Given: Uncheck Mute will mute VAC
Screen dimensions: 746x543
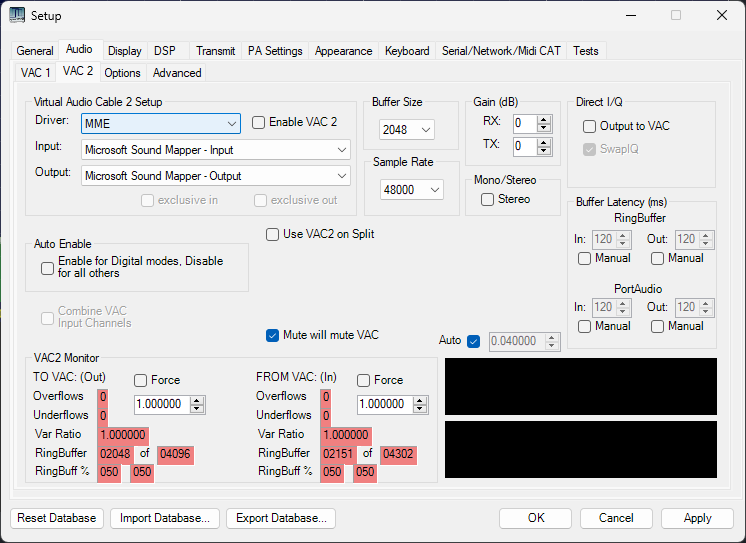Looking at the screenshot, I should coord(272,335).
